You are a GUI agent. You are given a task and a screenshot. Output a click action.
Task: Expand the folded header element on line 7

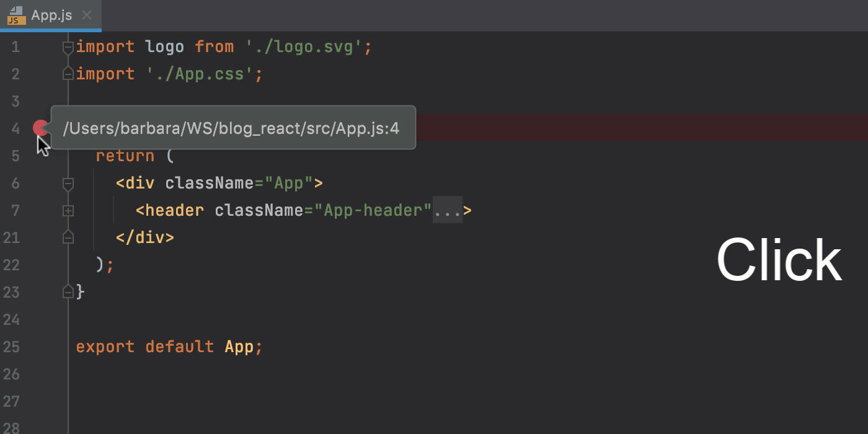[x=68, y=211]
